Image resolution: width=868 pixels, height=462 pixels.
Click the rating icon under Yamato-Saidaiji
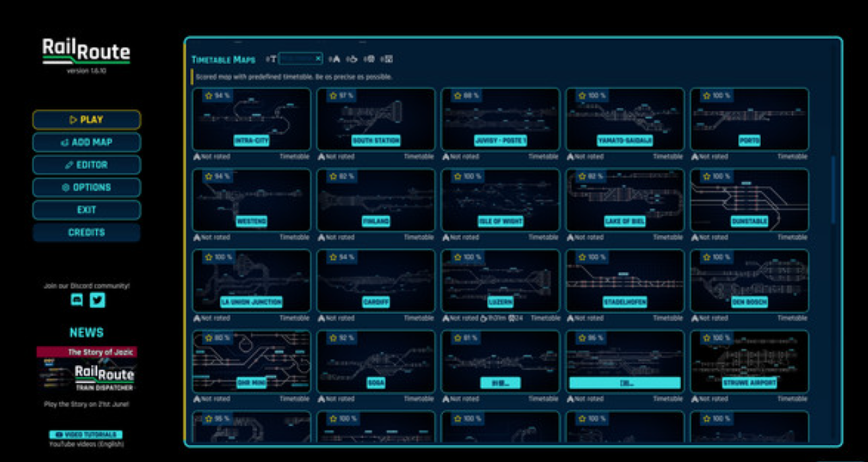[x=570, y=156]
